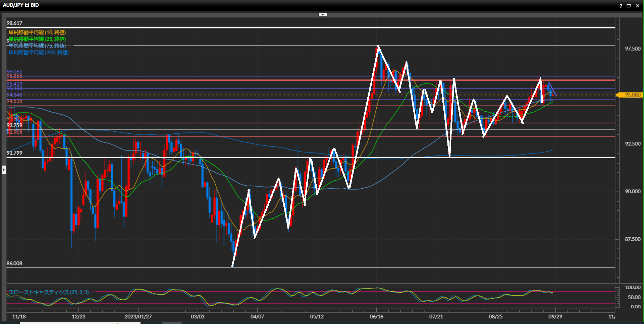The image size is (644, 324).
Task: Click the 2023/01/27 date on time axis
Action: 138,317
